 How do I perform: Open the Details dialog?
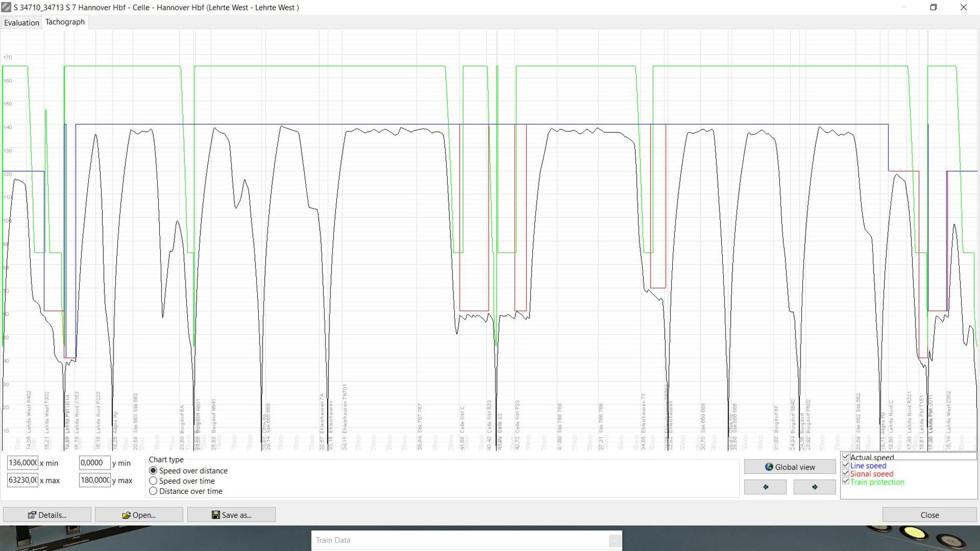click(x=47, y=515)
